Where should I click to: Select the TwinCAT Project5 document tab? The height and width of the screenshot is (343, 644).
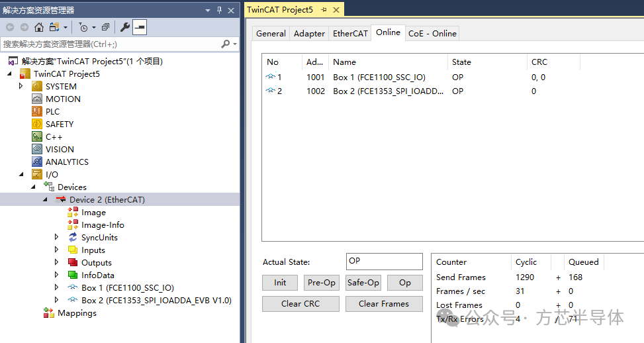coord(280,10)
